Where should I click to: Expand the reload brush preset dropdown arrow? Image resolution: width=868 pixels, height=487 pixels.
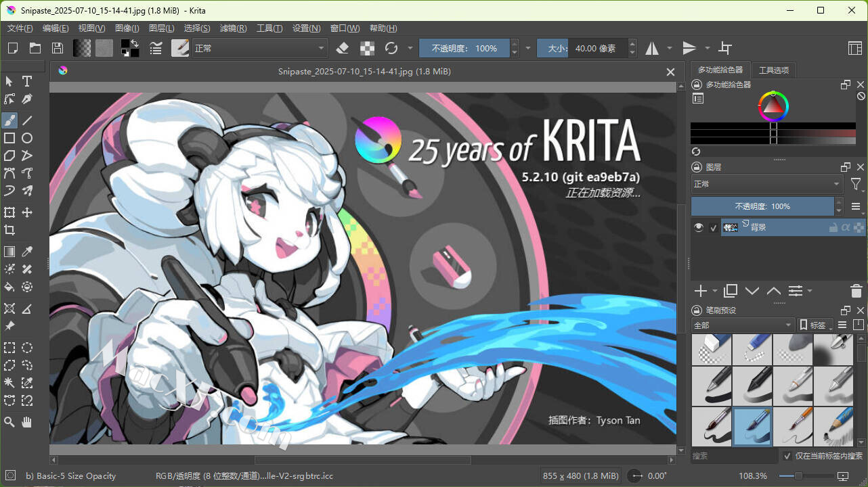pyautogui.click(x=410, y=48)
